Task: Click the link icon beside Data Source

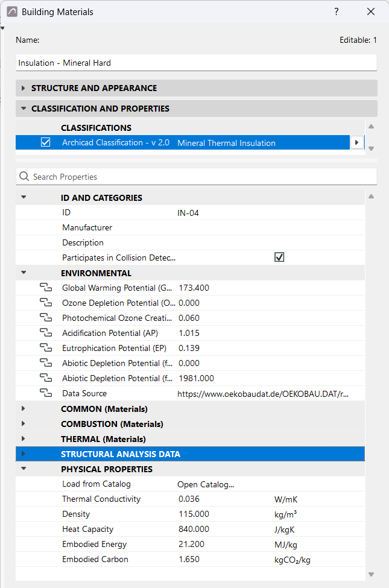Action: 46,393
